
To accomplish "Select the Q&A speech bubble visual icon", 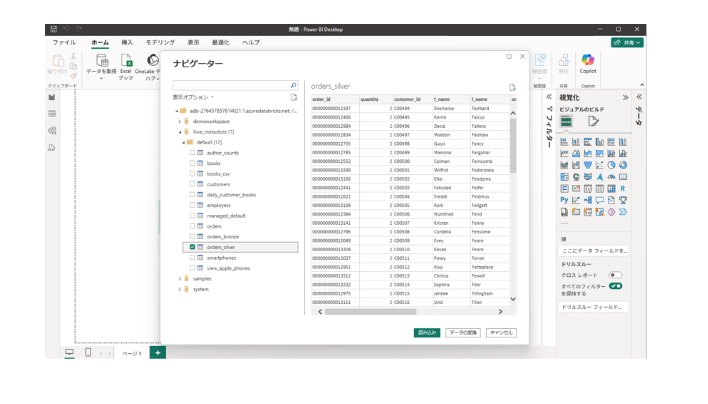I will tap(599, 200).
